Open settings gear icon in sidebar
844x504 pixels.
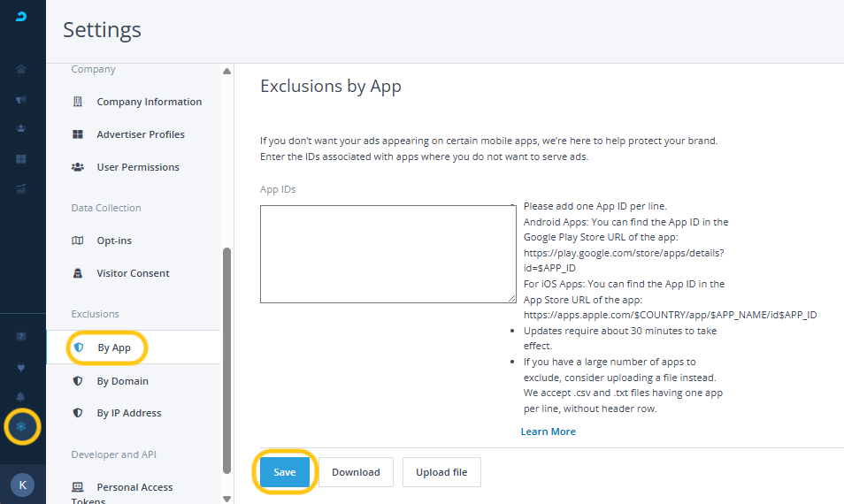(21, 427)
